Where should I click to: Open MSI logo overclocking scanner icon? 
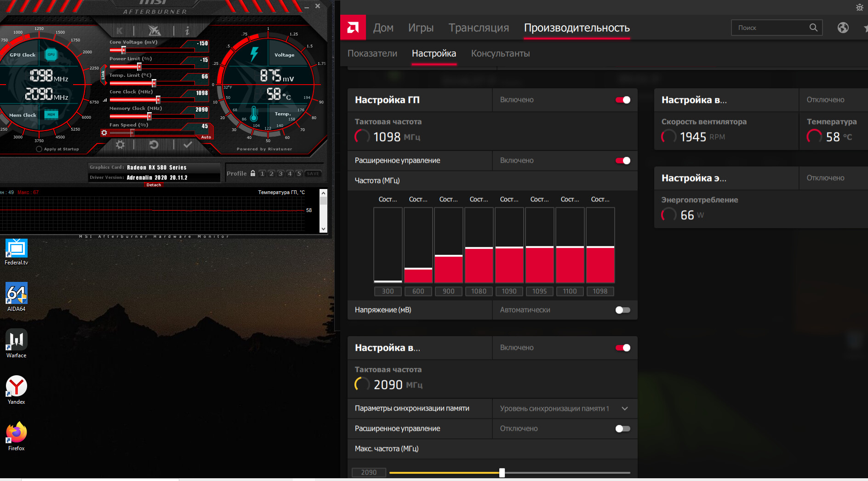click(x=154, y=31)
